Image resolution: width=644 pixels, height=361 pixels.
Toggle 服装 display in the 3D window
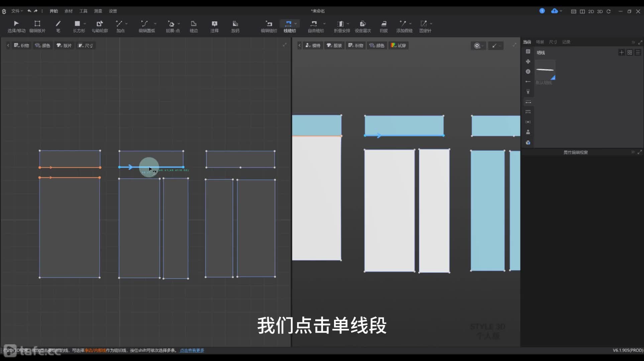(x=334, y=45)
